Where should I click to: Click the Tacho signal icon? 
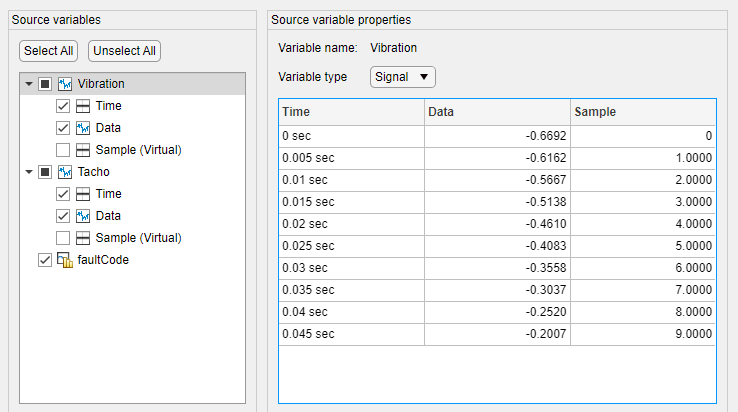(65, 172)
